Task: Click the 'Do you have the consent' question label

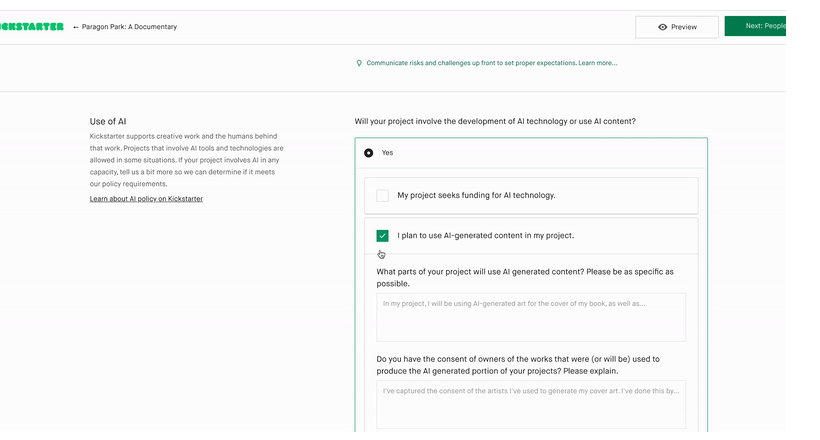Action: click(517, 364)
